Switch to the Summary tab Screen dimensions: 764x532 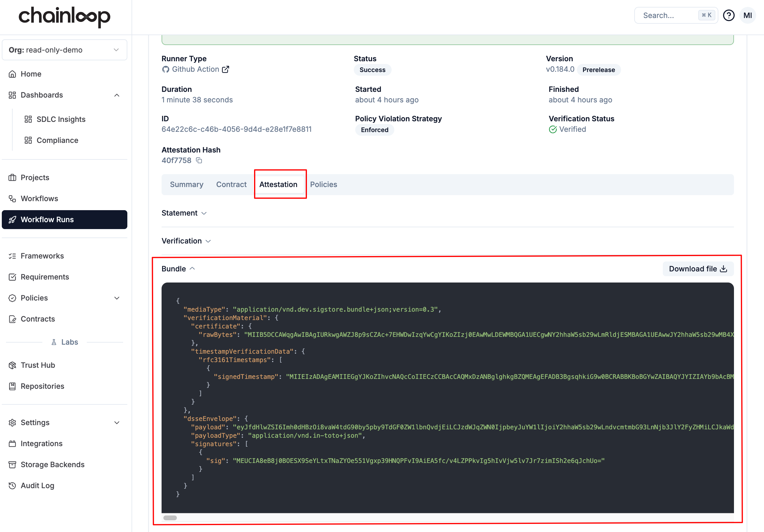(x=187, y=184)
